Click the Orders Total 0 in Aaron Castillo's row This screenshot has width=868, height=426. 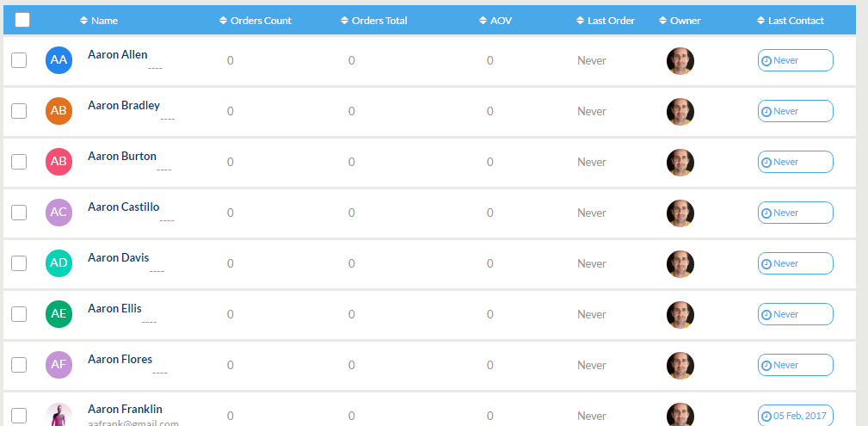point(352,213)
